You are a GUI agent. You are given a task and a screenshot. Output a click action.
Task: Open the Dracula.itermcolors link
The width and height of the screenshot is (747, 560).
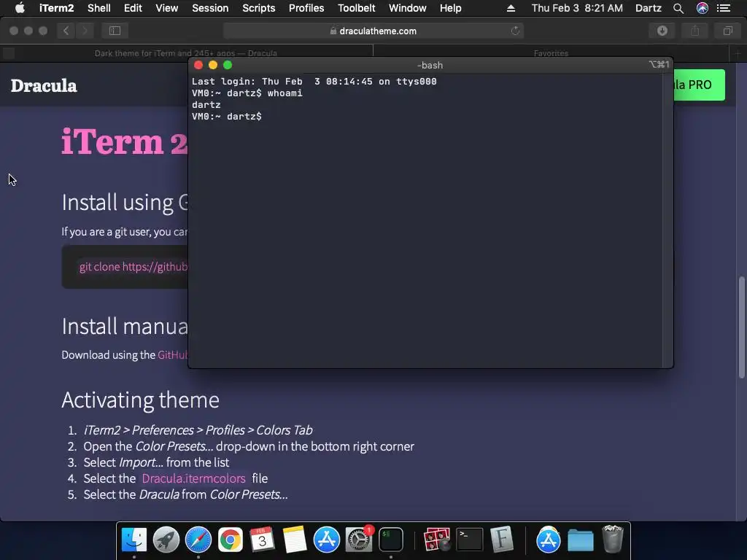[x=193, y=478]
